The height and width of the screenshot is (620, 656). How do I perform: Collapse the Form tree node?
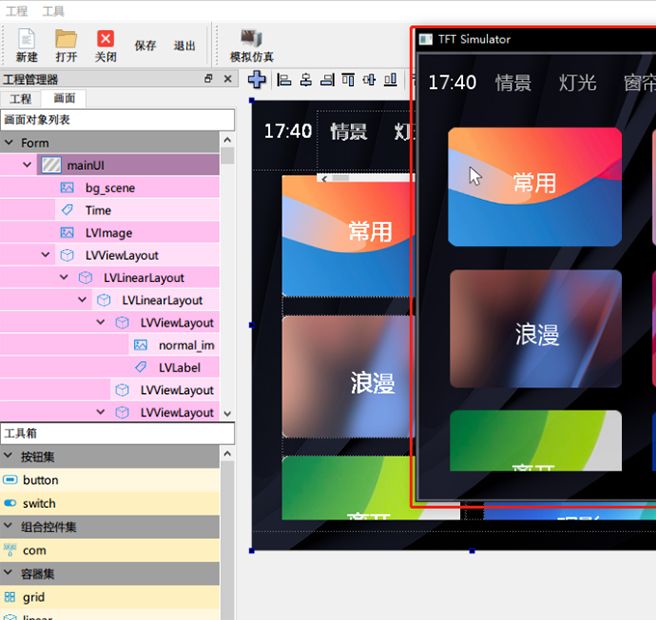pyautogui.click(x=9, y=143)
